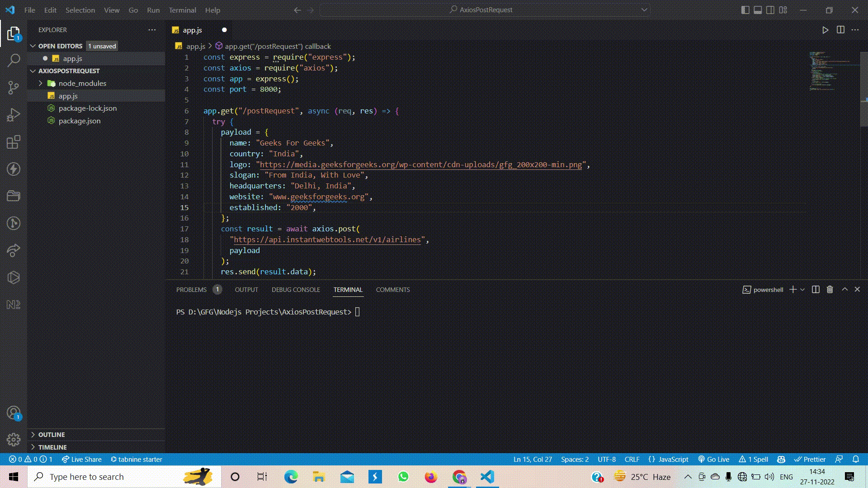
Task: Click errors and warnings count in status bar
Action: coord(31,459)
